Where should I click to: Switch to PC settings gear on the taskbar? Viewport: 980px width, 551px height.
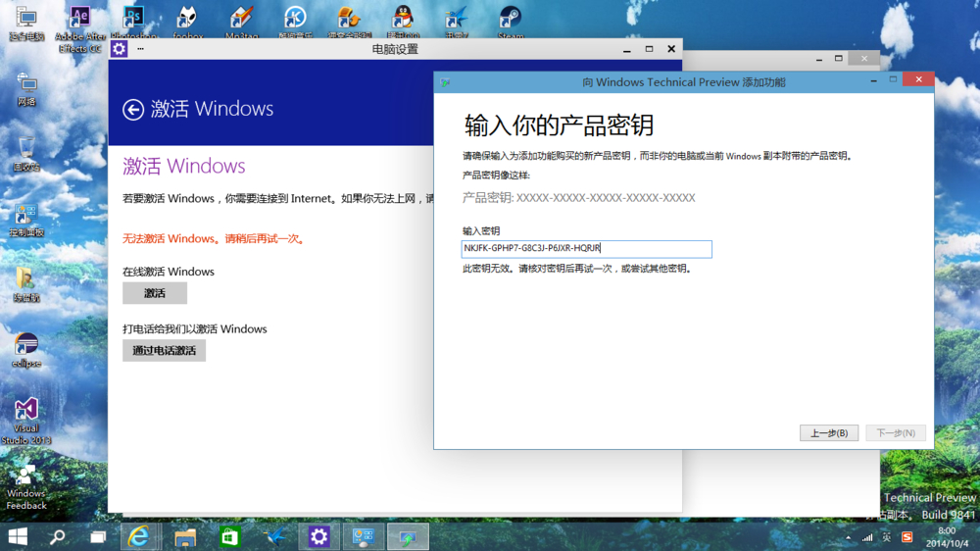tap(319, 536)
